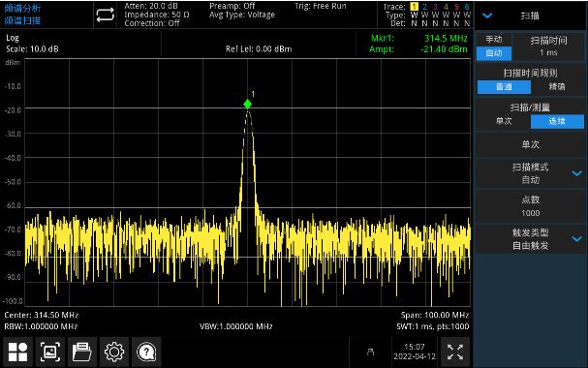Screen dimensions: 588x368
Task: Click the Correction: Off readout
Action: pyautogui.click(x=152, y=23)
